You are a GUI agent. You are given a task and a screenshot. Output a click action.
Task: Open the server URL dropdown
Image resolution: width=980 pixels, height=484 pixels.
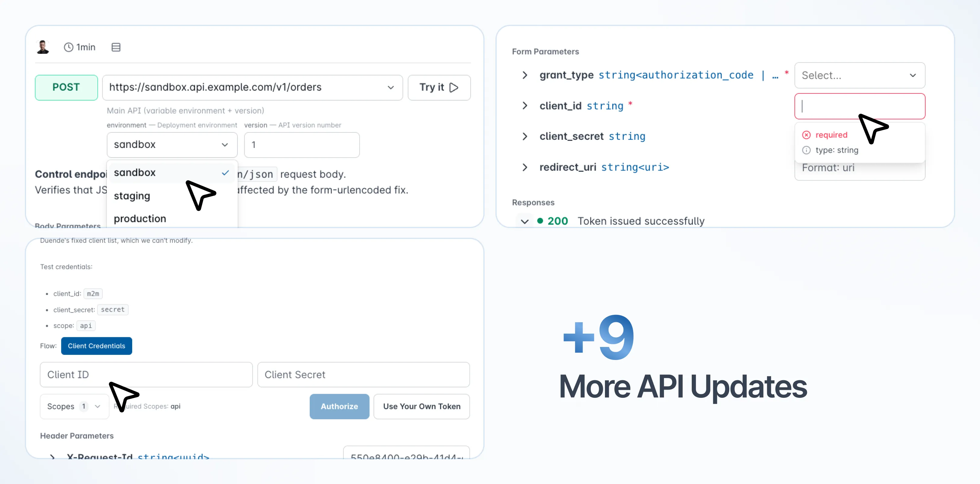252,87
